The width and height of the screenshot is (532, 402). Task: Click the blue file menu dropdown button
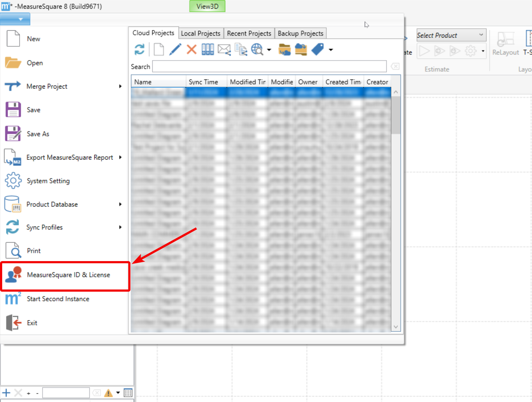tap(15, 19)
